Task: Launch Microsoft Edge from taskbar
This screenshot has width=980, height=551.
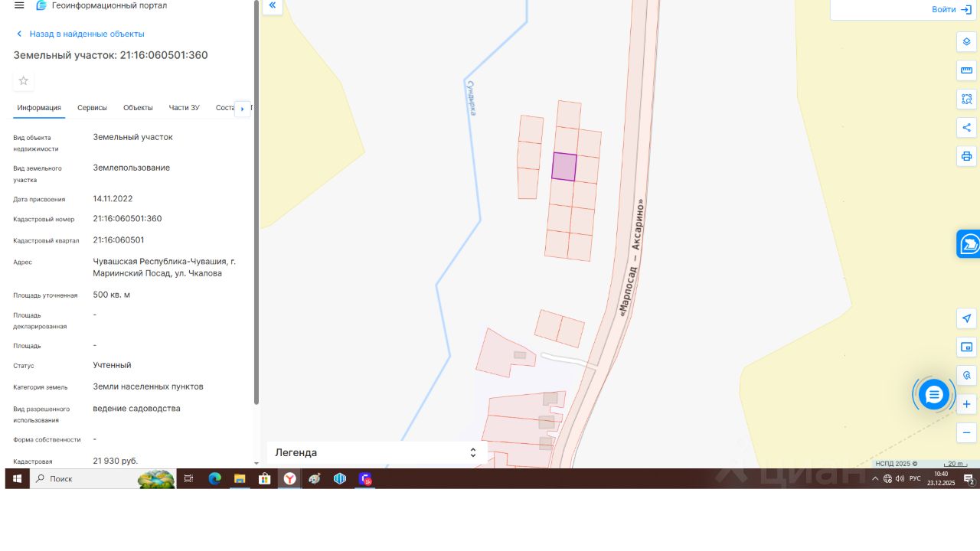Action: [214, 479]
